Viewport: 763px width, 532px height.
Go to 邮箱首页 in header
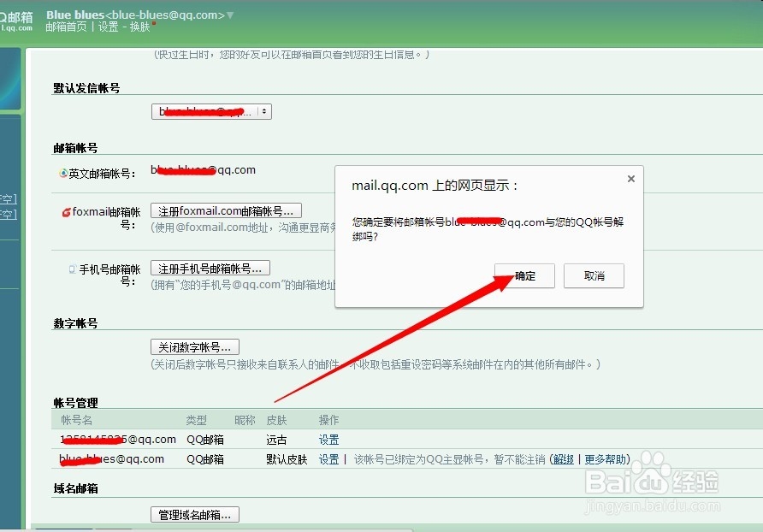point(66,27)
